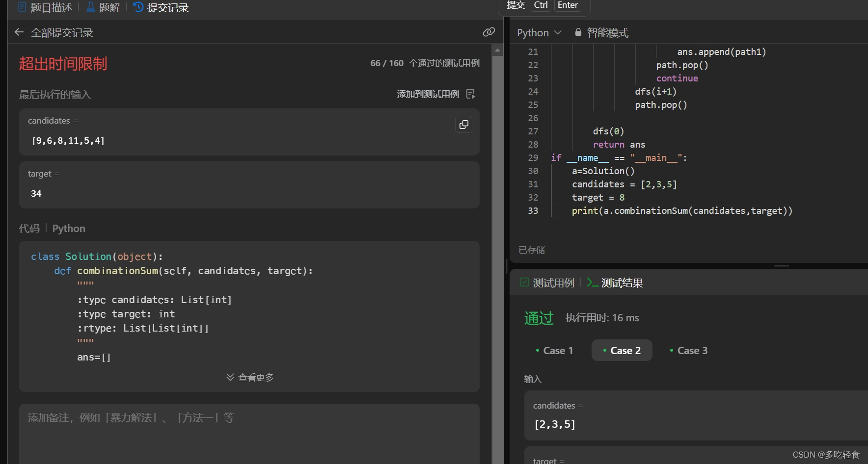Click line number 29 in editor gutter
The image size is (868, 464).
coord(533,158)
